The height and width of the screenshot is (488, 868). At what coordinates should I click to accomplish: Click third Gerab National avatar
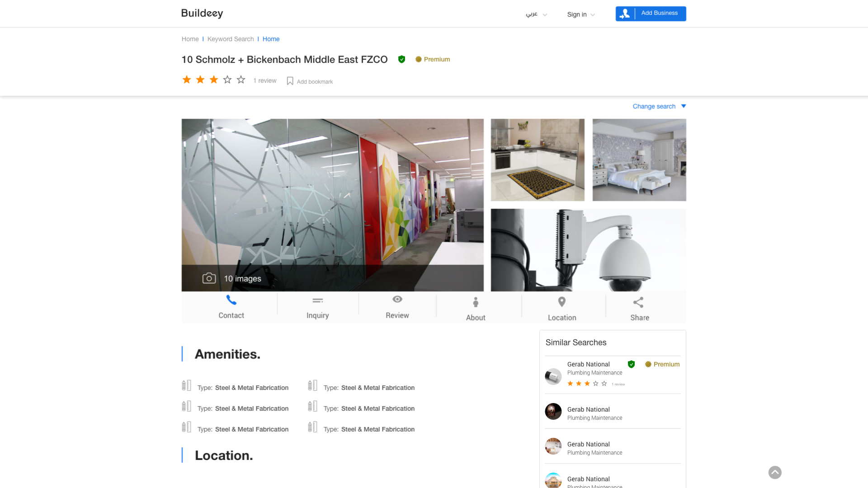(553, 446)
